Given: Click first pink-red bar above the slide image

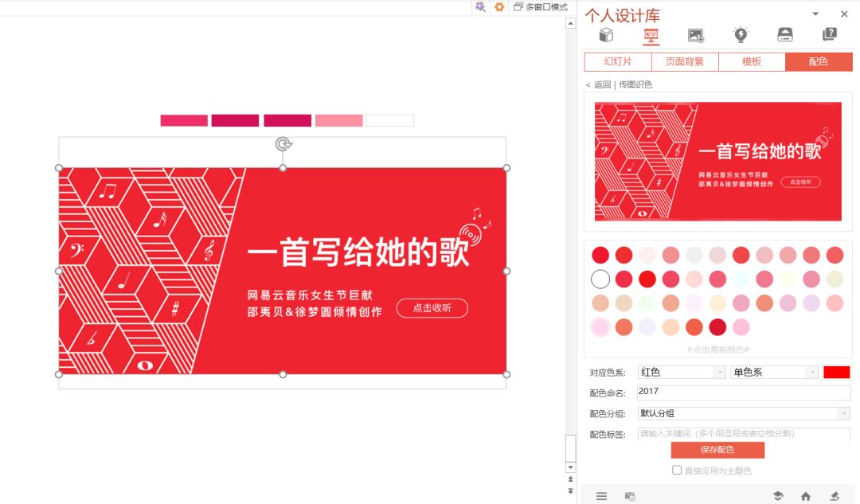Looking at the screenshot, I should click(184, 121).
